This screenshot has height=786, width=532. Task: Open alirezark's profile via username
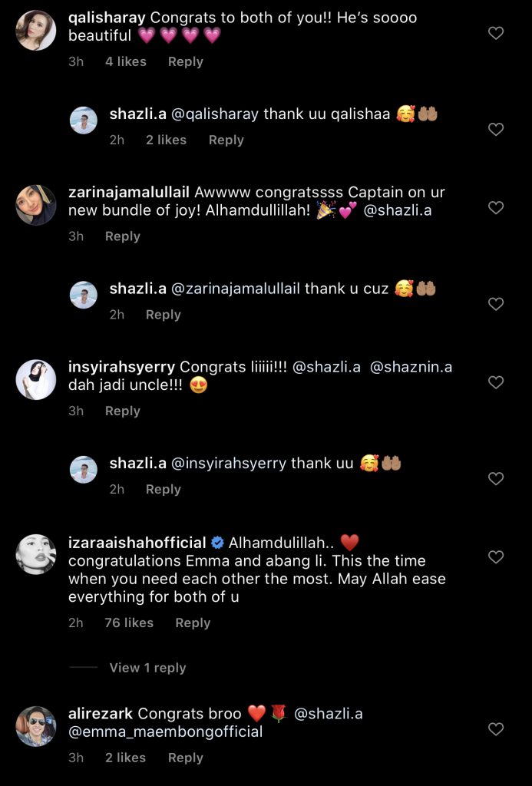pyautogui.click(x=101, y=714)
